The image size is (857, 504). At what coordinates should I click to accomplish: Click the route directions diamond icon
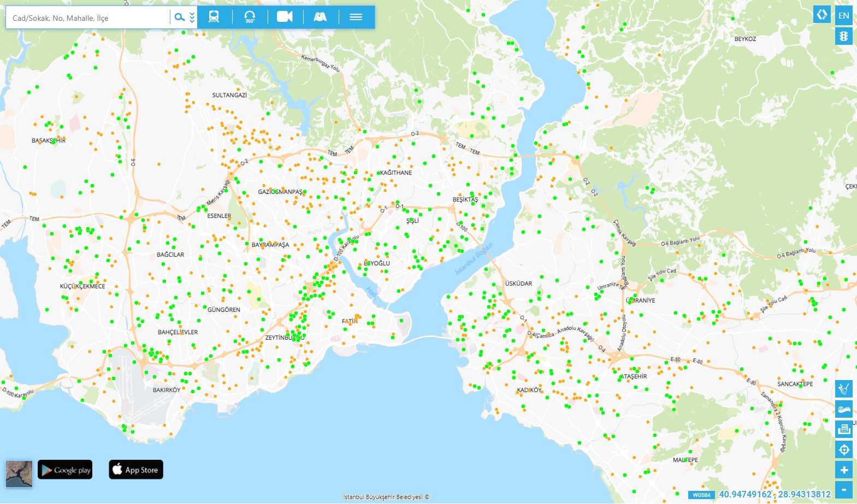(x=821, y=15)
